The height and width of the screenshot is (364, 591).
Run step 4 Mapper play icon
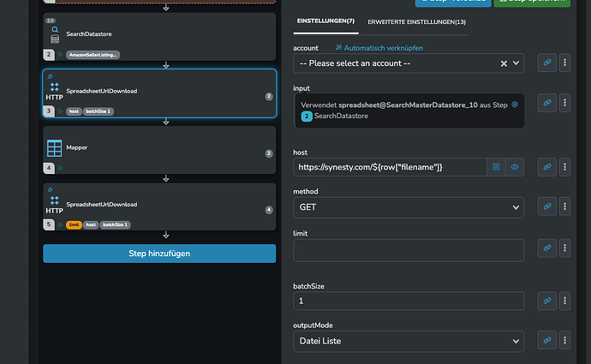tap(60, 168)
